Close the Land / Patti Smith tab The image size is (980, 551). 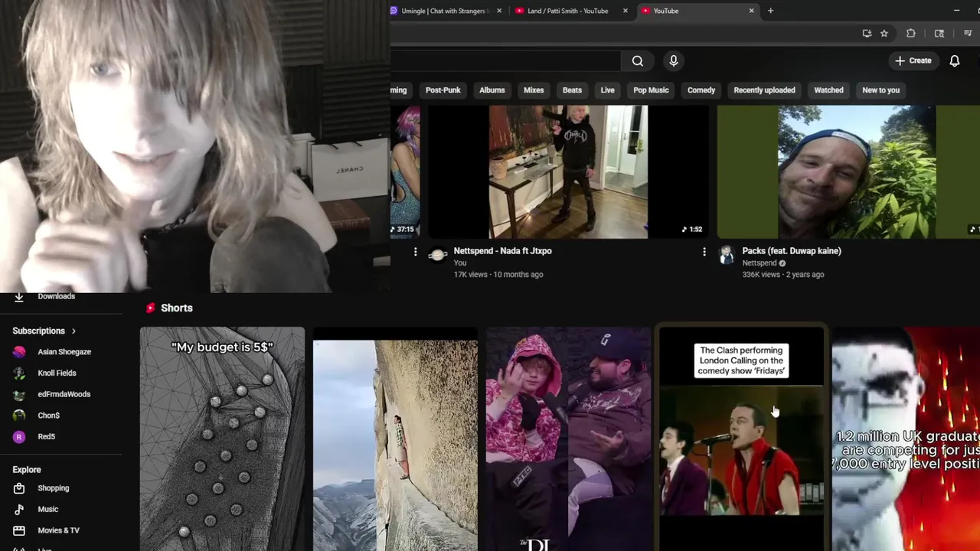pos(626,11)
